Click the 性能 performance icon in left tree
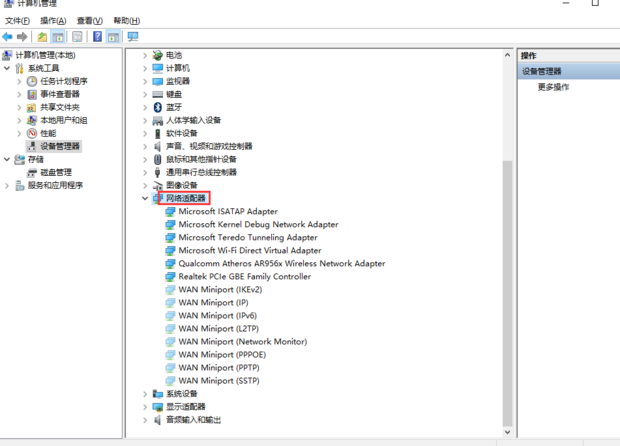Image resolution: width=620 pixels, height=446 pixels. 32,133
